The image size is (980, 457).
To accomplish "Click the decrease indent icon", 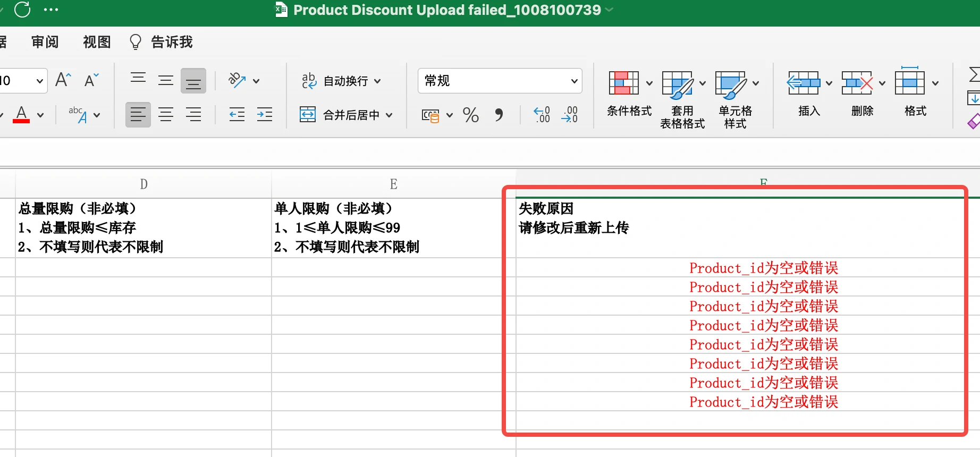I will [236, 115].
